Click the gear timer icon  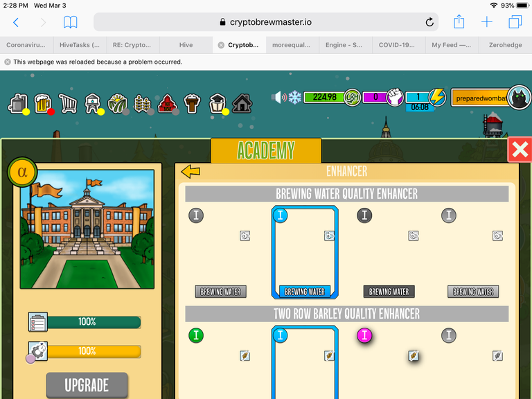click(x=37, y=351)
